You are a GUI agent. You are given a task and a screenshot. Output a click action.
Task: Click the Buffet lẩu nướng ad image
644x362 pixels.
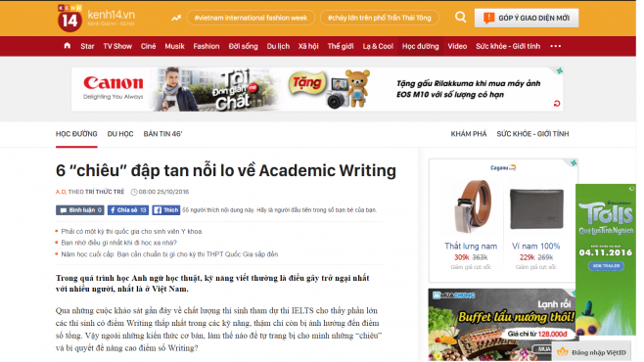(503, 324)
